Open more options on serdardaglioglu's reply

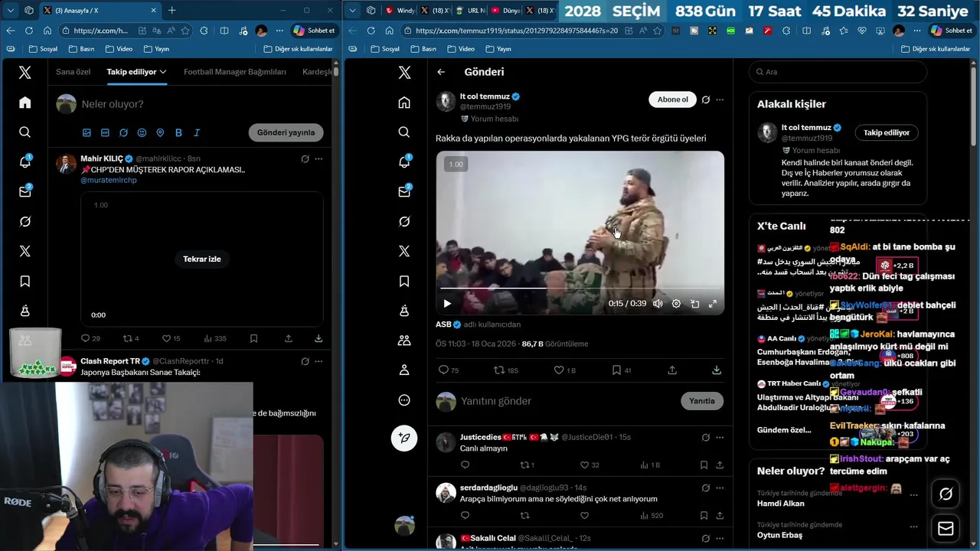[x=720, y=488]
